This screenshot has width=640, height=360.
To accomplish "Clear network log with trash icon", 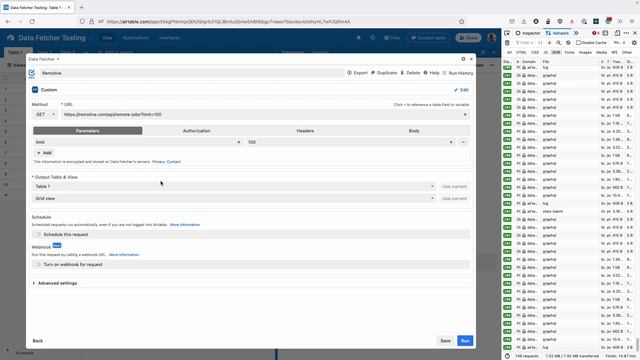I will pos(507,42).
